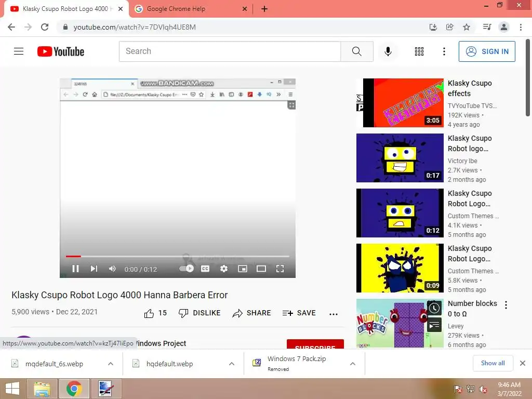Open the Chrome profile avatar
Image resolution: width=532 pixels, height=399 pixels.
click(x=504, y=27)
